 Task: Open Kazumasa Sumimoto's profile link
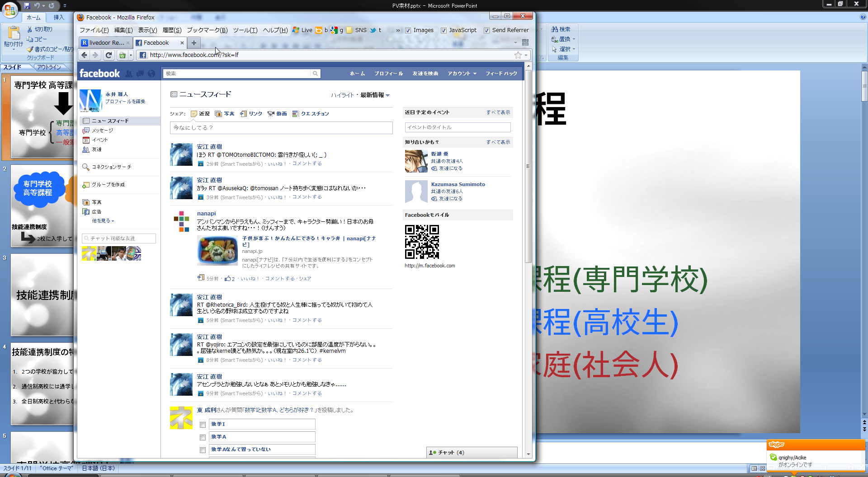pyautogui.click(x=458, y=184)
